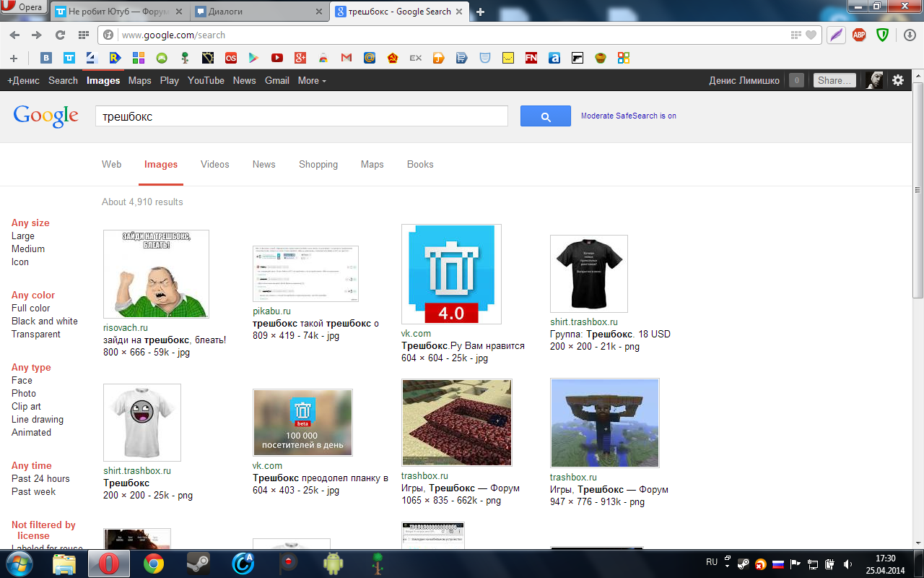Open Opera Speed Dial grid icon

point(83,35)
